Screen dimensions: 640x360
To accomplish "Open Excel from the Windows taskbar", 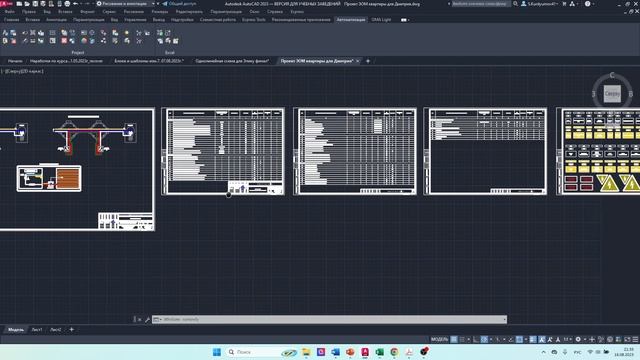I will (379, 352).
